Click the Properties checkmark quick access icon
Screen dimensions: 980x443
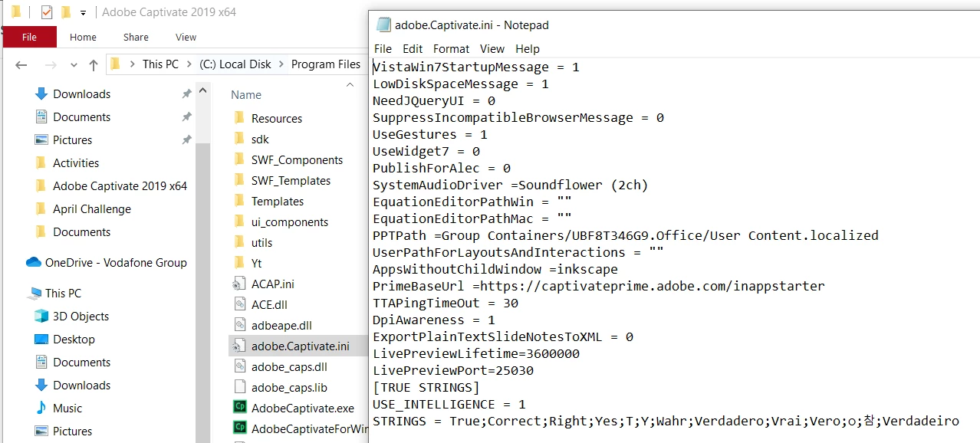pyautogui.click(x=47, y=12)
